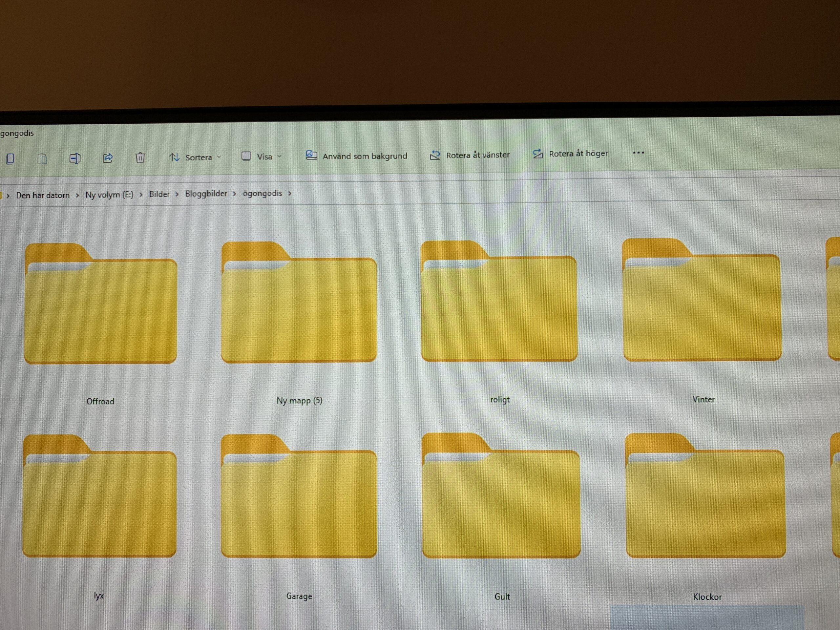Click the Klockor folder name

[x=707, y=597]
